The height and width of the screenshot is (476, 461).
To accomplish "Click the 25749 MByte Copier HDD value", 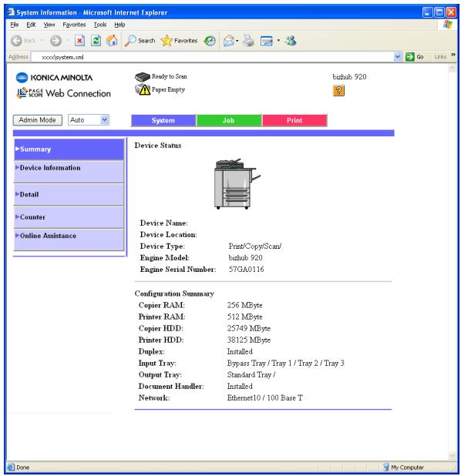I will [x=249, y=328].
